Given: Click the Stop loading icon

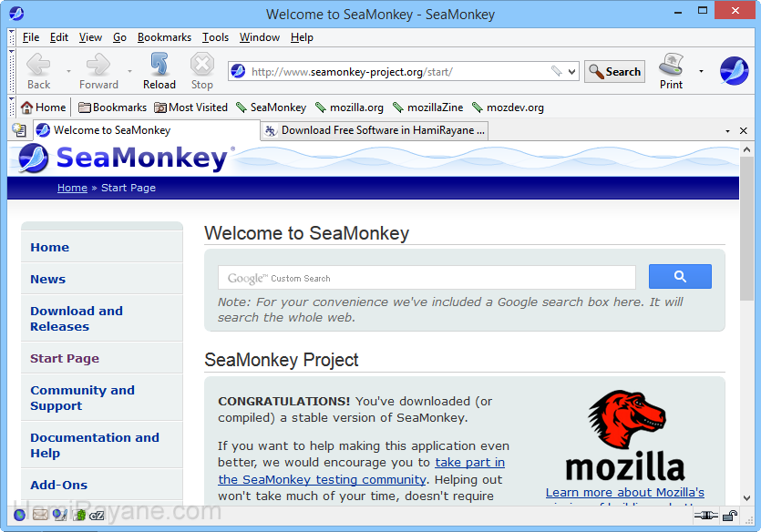Looking at the screenshot, I should pos(202,64).
